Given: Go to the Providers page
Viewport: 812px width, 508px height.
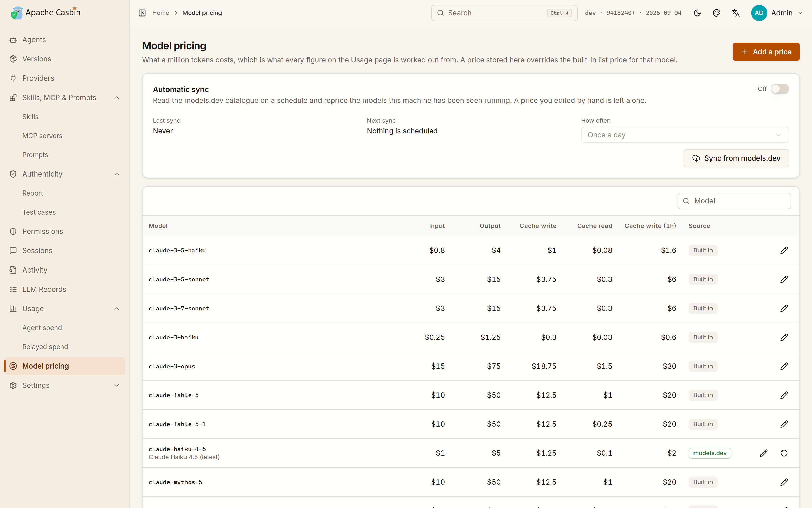Looking at the screenshot, I should pos(65,78).
